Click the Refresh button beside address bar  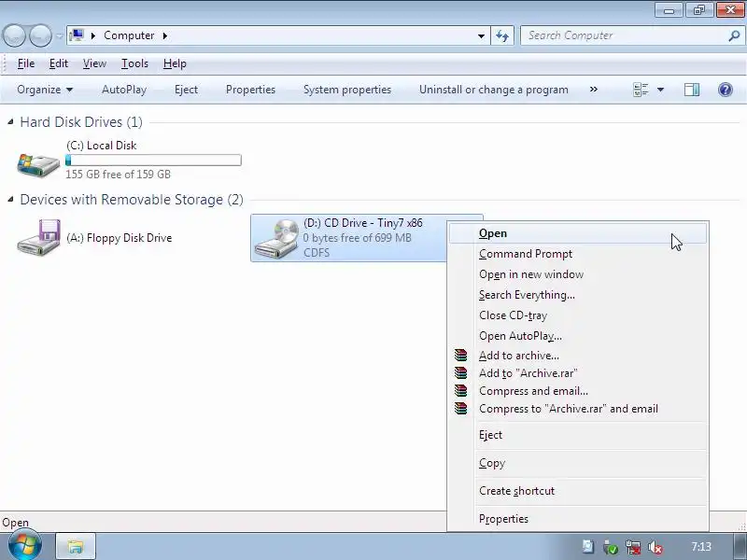[502, 35]
